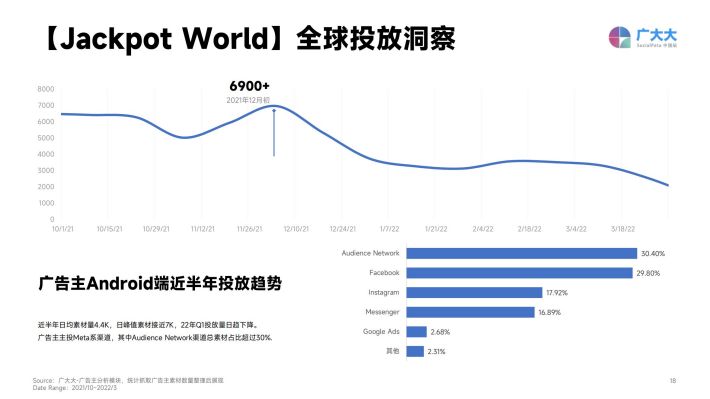The image size is (710, 399).
Task: Click the 6000 y-axis label
Action: 46,121
